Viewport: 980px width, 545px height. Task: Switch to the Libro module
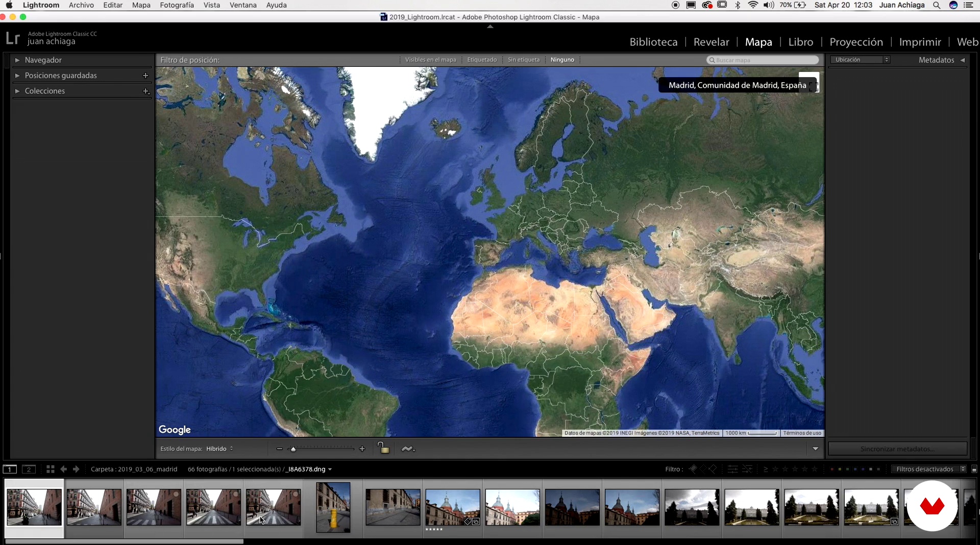click(x=801, y=42)
